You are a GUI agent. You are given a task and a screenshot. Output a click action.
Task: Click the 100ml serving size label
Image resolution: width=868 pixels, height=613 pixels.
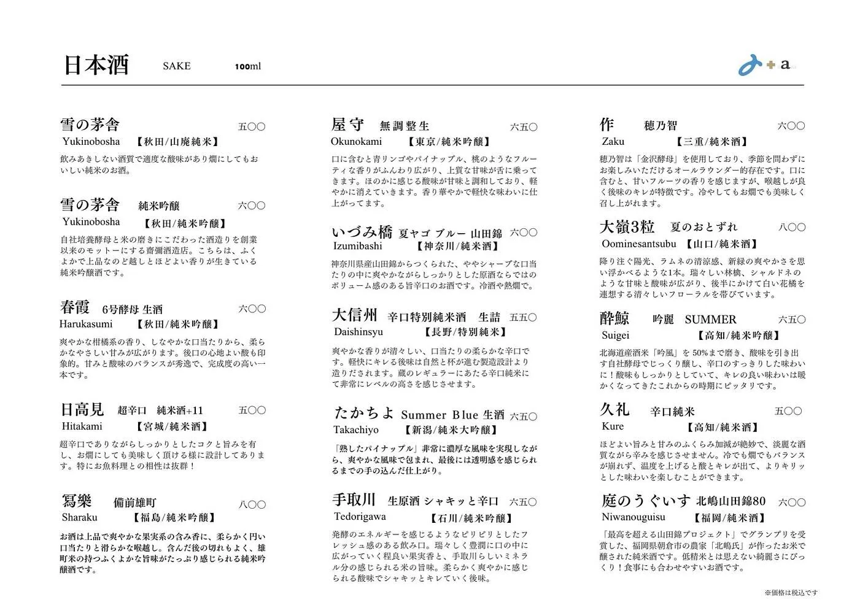click(247, 66)
